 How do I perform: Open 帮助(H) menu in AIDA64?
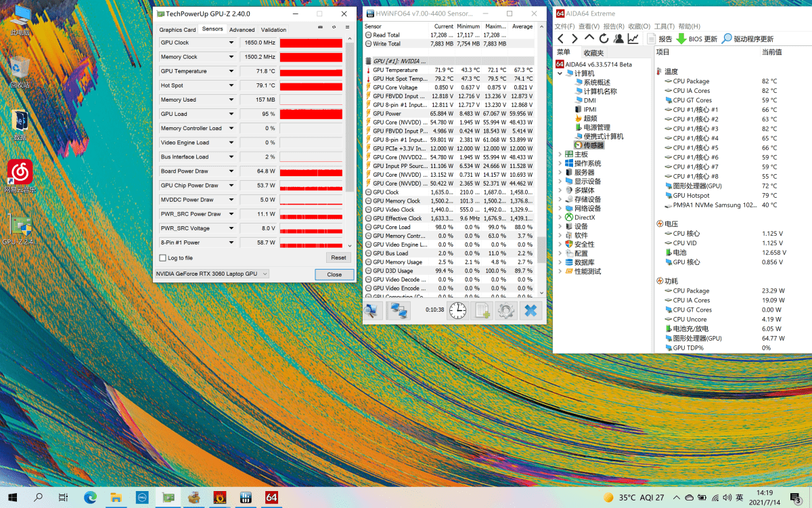tap(689, 26)
